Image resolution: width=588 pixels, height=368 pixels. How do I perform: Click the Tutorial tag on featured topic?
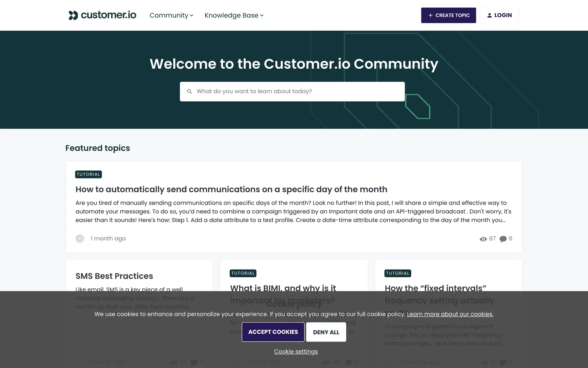tap(88, 174)
